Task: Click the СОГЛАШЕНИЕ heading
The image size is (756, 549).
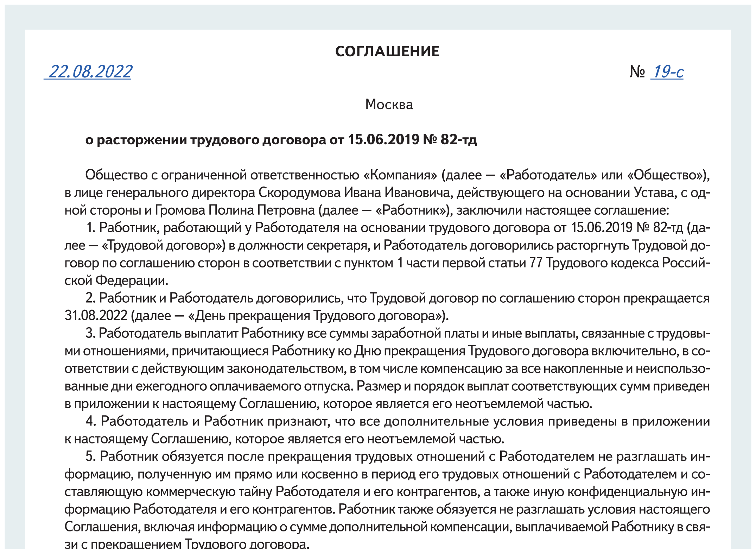Action: coord(387,51)
